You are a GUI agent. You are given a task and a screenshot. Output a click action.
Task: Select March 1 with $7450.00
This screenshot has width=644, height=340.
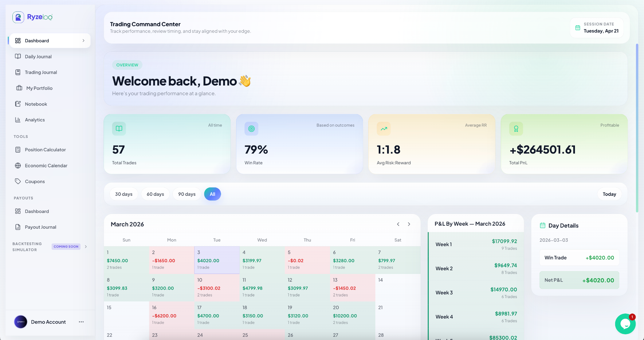coord(126,260)
